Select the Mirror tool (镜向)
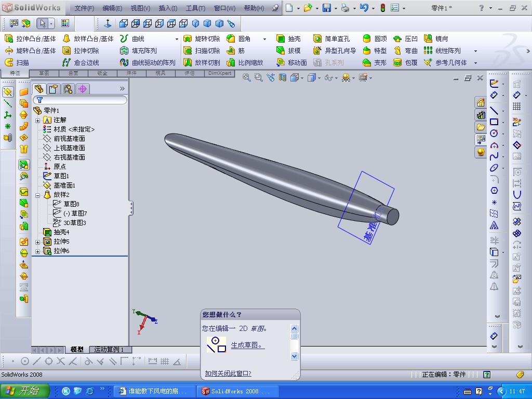This screenshot has height=399, width=532. (x=436, y=38)
